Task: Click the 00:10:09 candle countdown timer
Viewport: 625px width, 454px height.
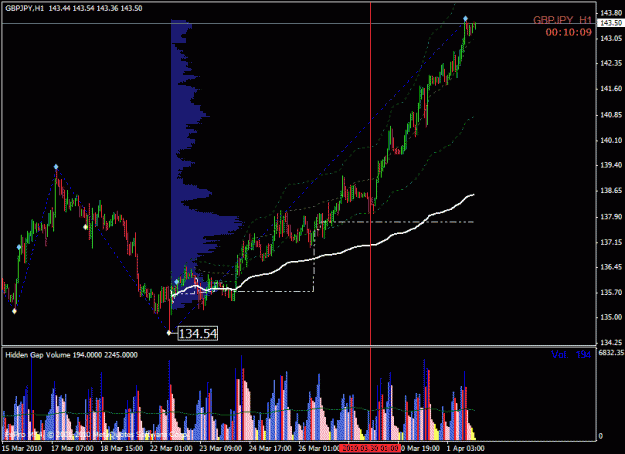Action: (x=568, y=32)
